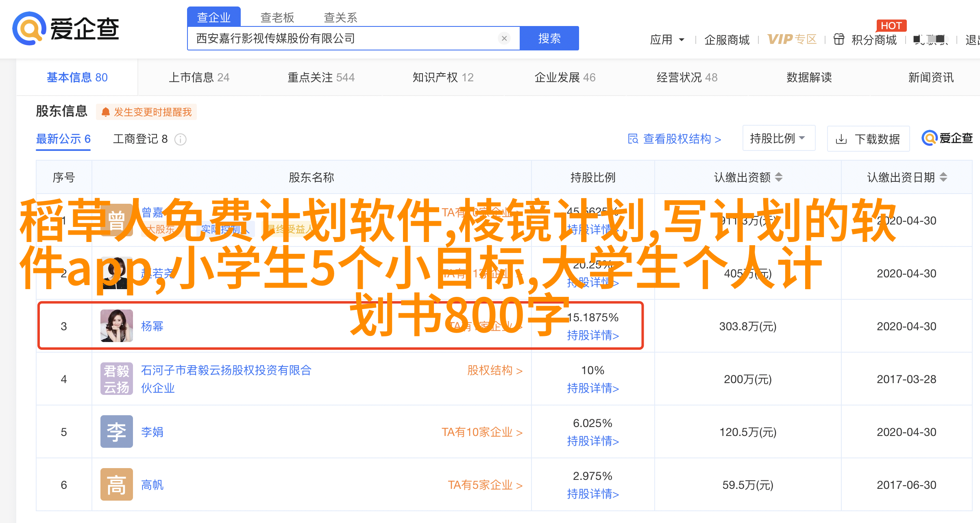Viewport: 980px width, 523px height.
Task: Expand the 应用 dropdown menu
Action: coord(667,39)
